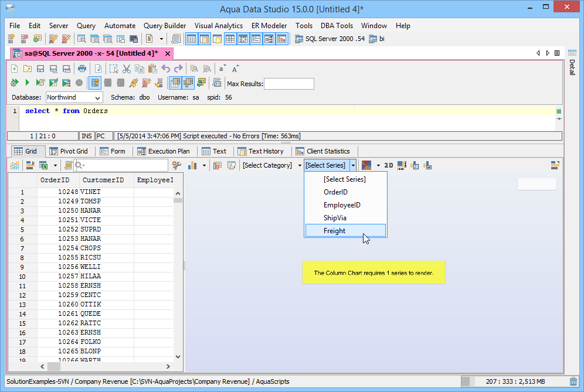Screen dimensions: 584x392
Task: Click the script history icon next to Max Results
Action: pyautogui.click(x=217, y=83)
